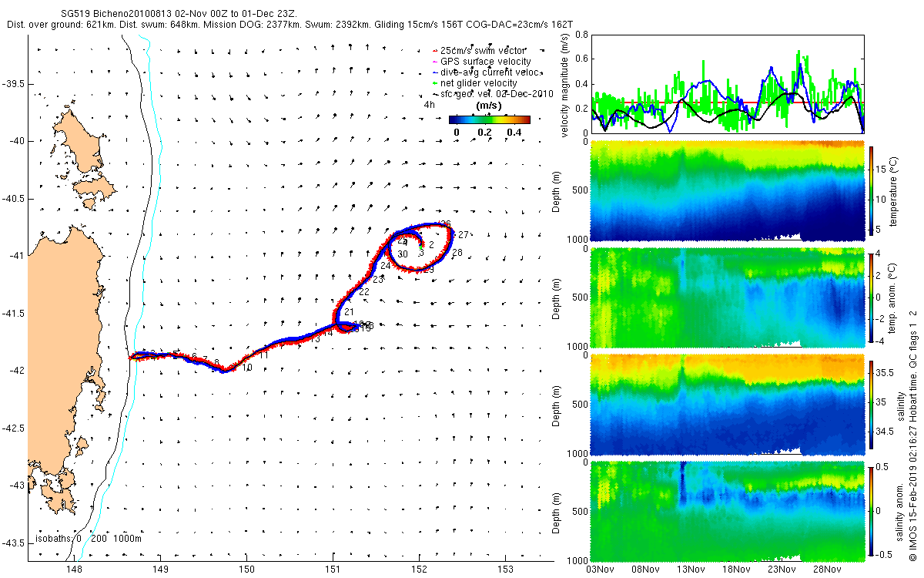
Task: Click day marker 30 inside the loop
Action: click(x=402, y=254)
